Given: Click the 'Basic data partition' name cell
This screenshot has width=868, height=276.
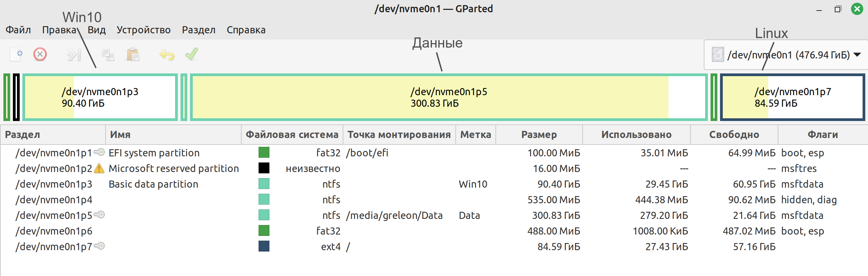Looking at the screenshot, I should coord(153,184).
